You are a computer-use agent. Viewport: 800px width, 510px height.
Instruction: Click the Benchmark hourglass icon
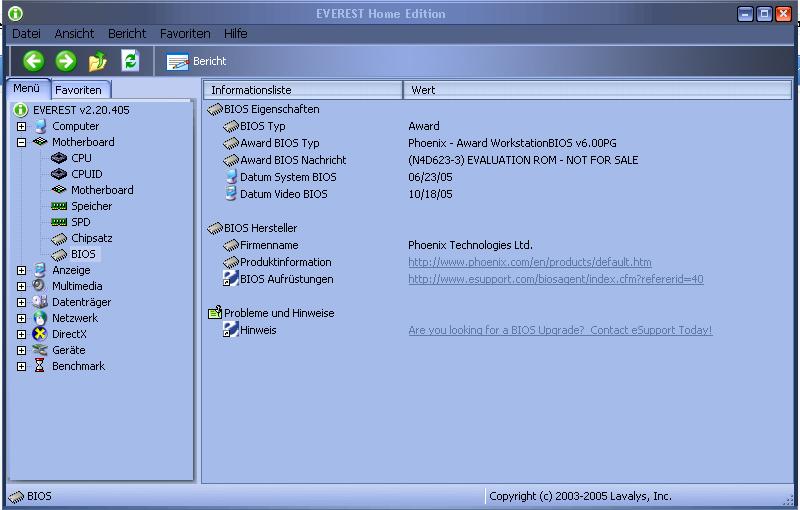(x=39, y=366)
